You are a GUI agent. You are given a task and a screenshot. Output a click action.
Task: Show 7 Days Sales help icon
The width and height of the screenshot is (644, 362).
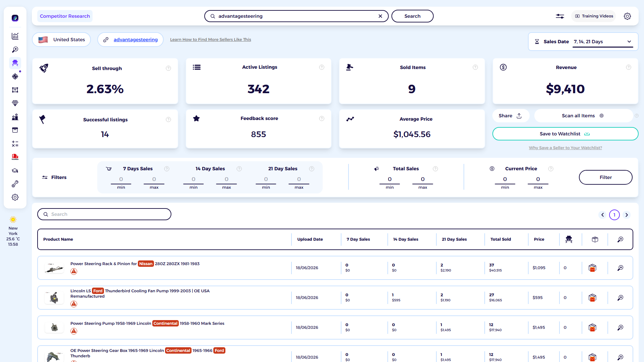click(x=167, y=169)
